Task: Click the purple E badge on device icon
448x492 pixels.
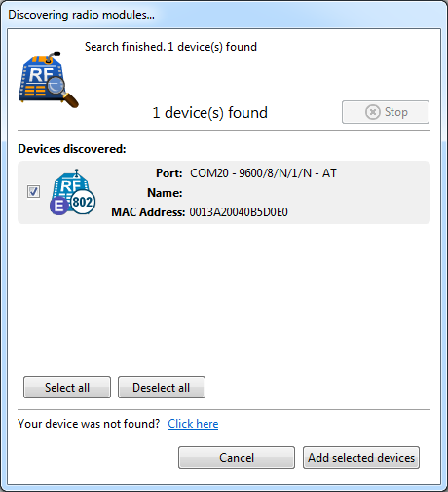Action: point(59,206)
